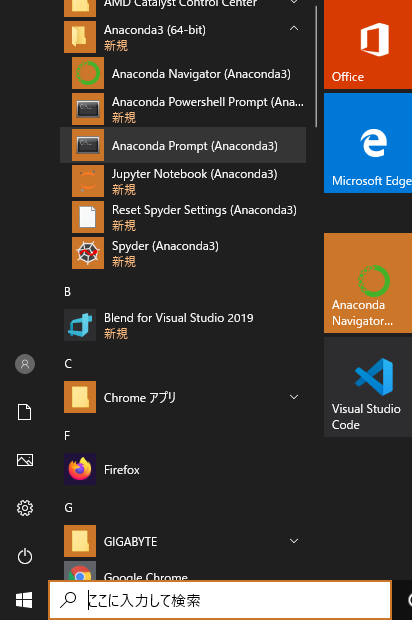Open Anaconda Prompt (Anaconda3)

pyautogui.click(x=183, y=145)
